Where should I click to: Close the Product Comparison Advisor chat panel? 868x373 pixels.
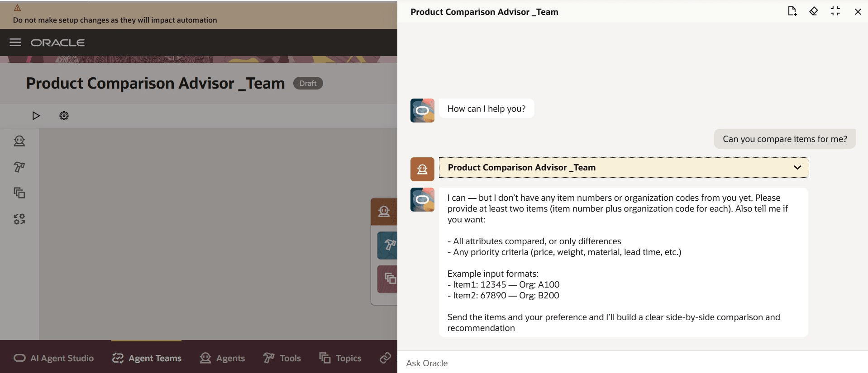(x=858, y=12)
